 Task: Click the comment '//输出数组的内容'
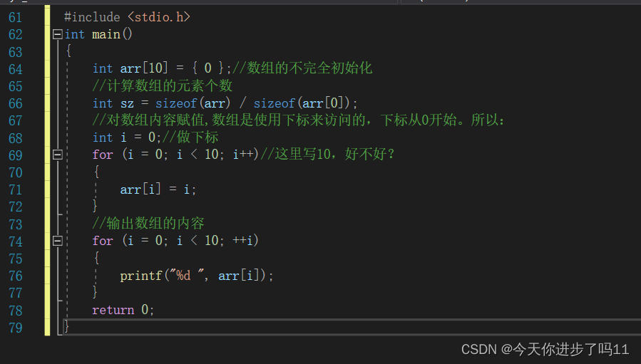click(148, 223)
